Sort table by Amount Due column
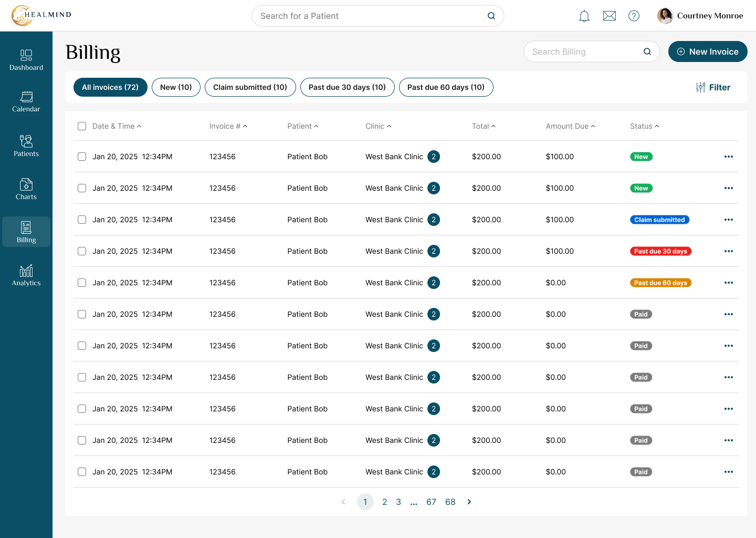 tap(570, 126)
